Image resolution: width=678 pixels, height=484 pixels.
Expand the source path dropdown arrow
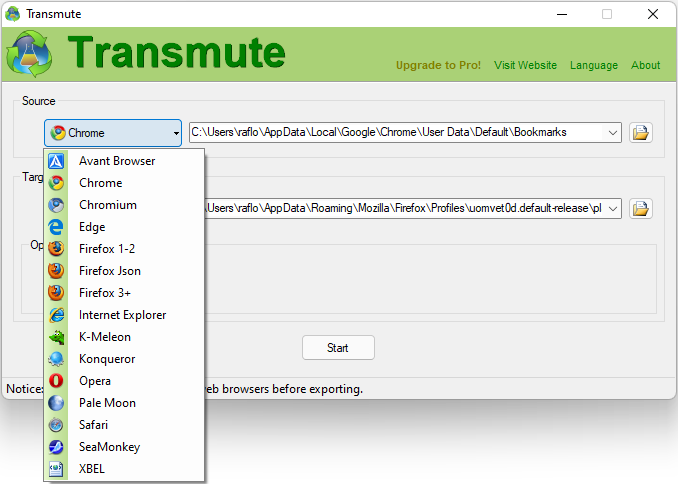[x=612, y=132]
